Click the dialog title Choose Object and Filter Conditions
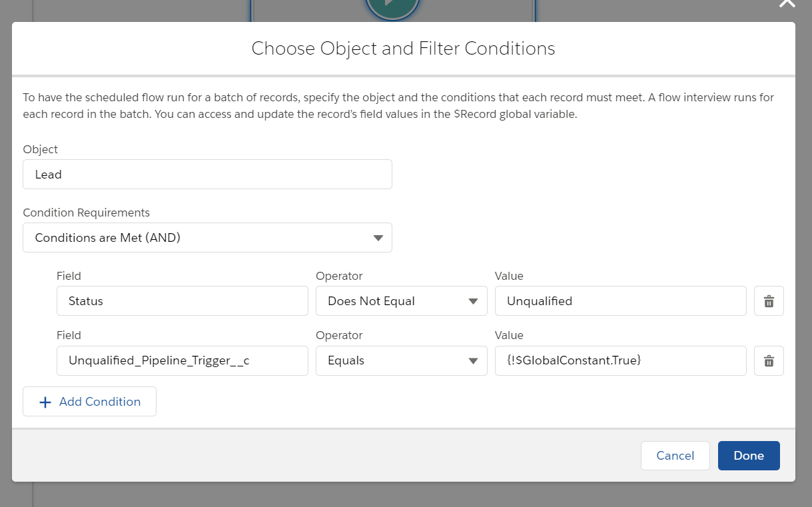812x507 pixels. click(x=402, y=48)
